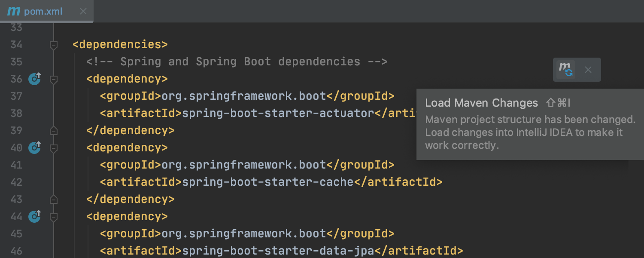The image size is (644, 258).
Task: Click spring-boot-starter-data-jpa artifact text
Action: pos(278,251)
